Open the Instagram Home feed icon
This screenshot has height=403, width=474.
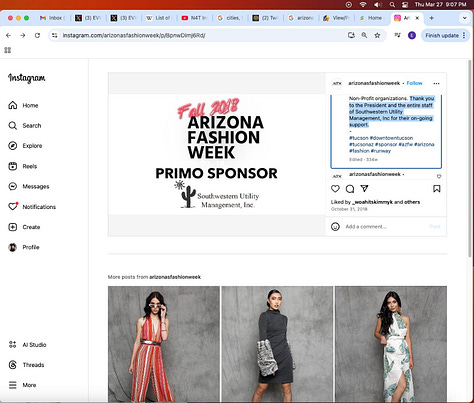tap(13, 105)
